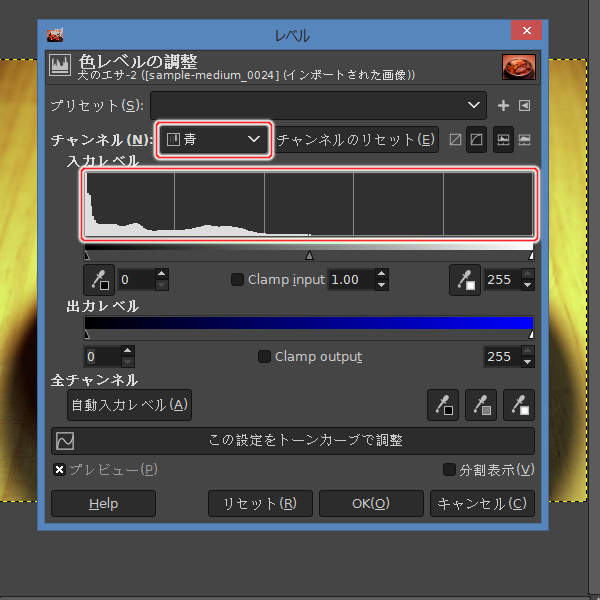The height and width of the screenshot is (600, 600).
Task: Open the チャンネル channel dropdown showing 青
Action: coord(214,139)
